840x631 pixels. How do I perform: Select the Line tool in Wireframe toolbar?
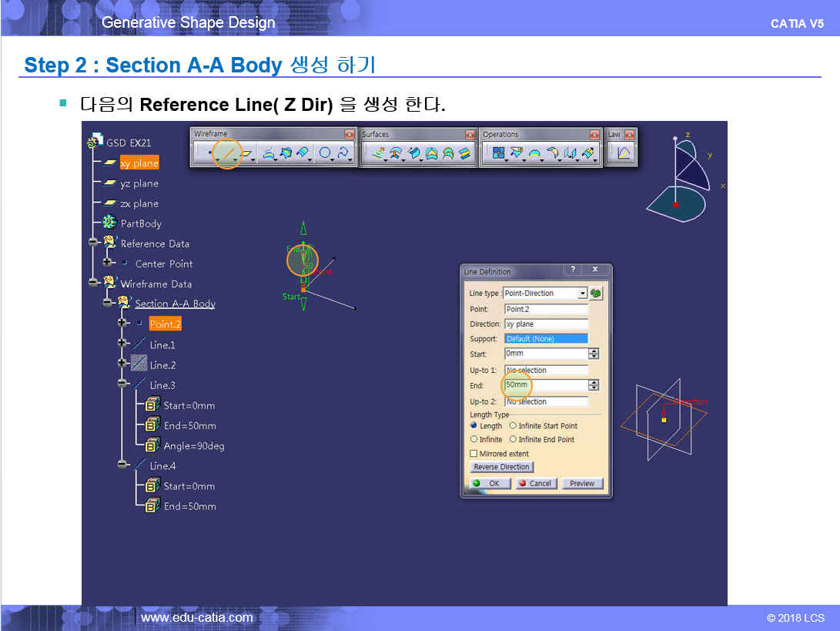(x=227, y=154)
